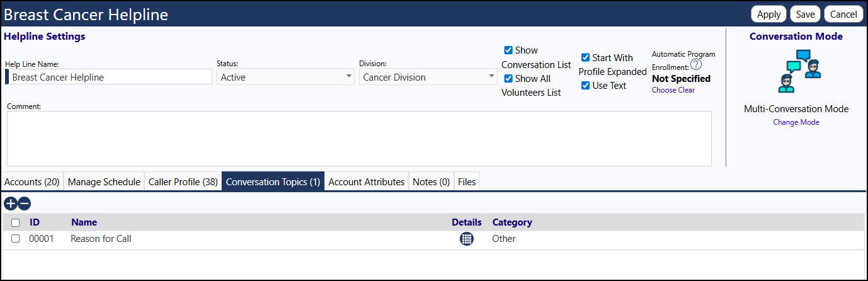The image size is (868, 281).
Task: Open the details grid icon for Reason for Call
Action: (466, 239)
